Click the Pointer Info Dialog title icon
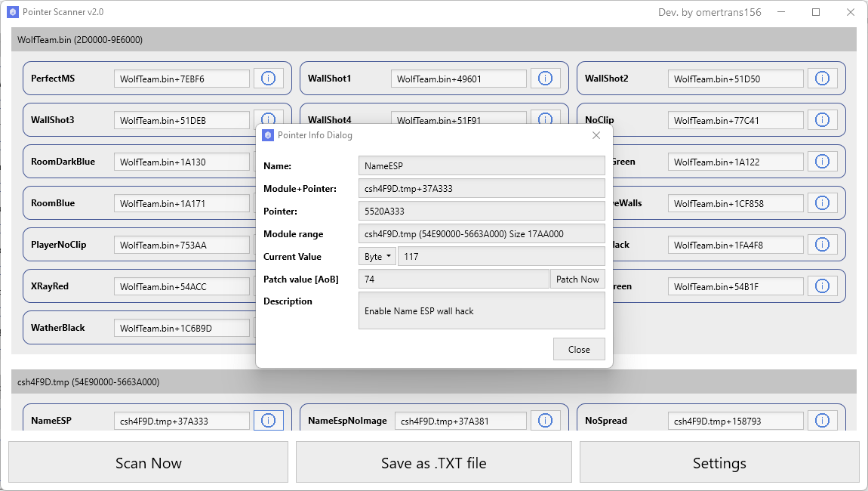This screenshot has height=491, width=868. [268, 135]
